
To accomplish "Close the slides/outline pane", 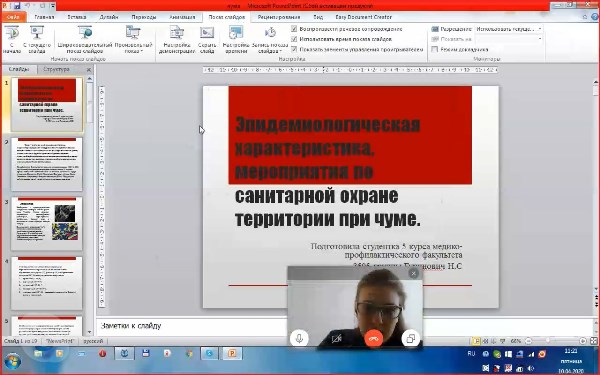I will pos(89,70).
